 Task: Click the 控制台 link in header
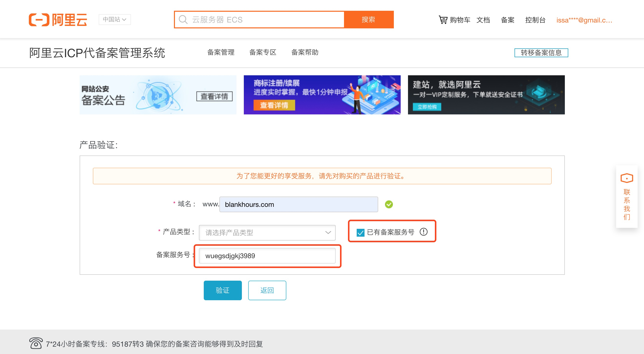[535, 20]
